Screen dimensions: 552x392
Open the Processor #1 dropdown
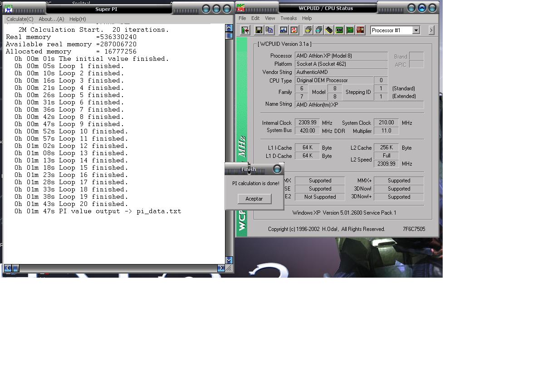point(415,30)
